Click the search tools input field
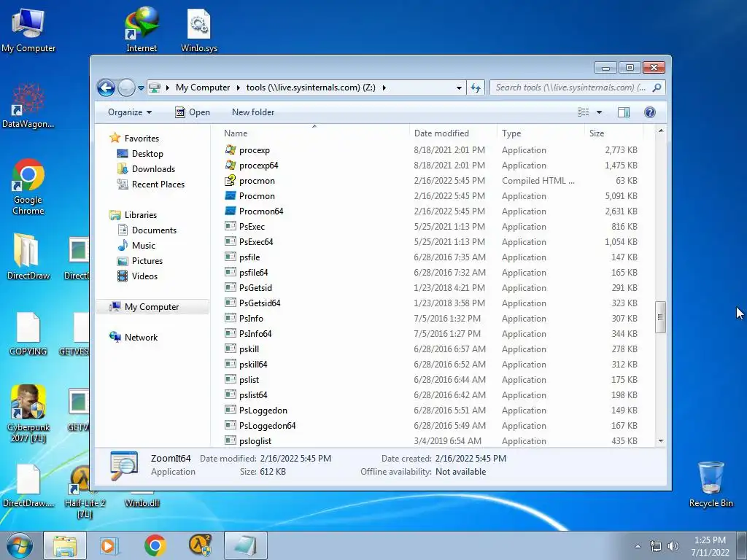The width and height of the screenshot is (747, 560). [x=570, y=87]
